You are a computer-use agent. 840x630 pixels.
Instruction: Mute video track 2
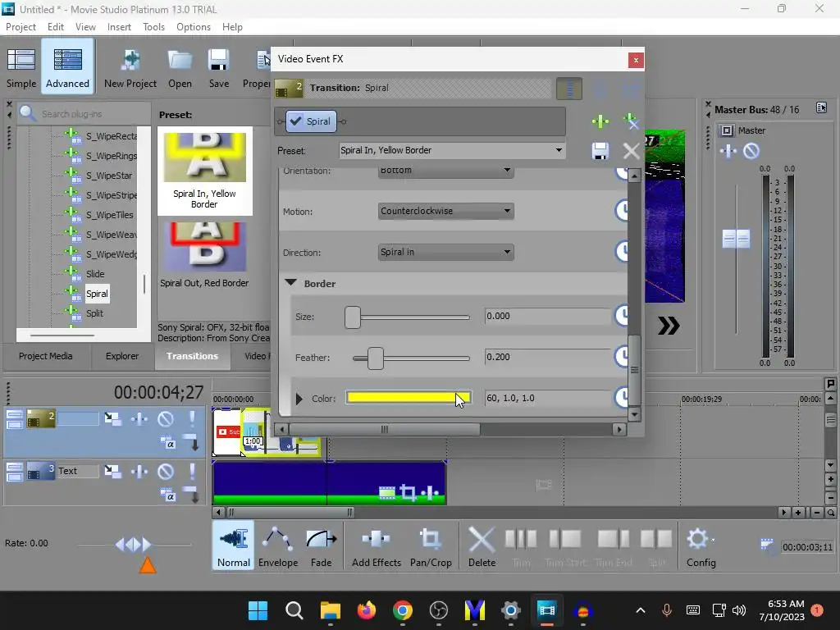pyautogui.click(x=165, y=418)
